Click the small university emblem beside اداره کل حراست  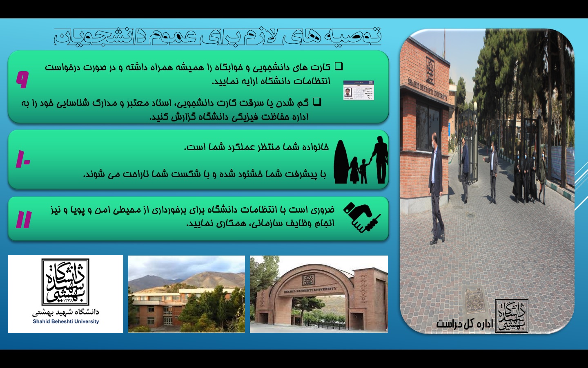tap(512, 316)
